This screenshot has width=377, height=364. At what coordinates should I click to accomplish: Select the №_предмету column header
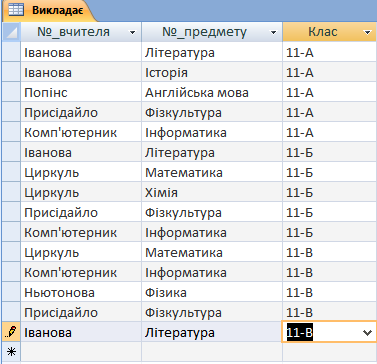click(x=212, y=32)
